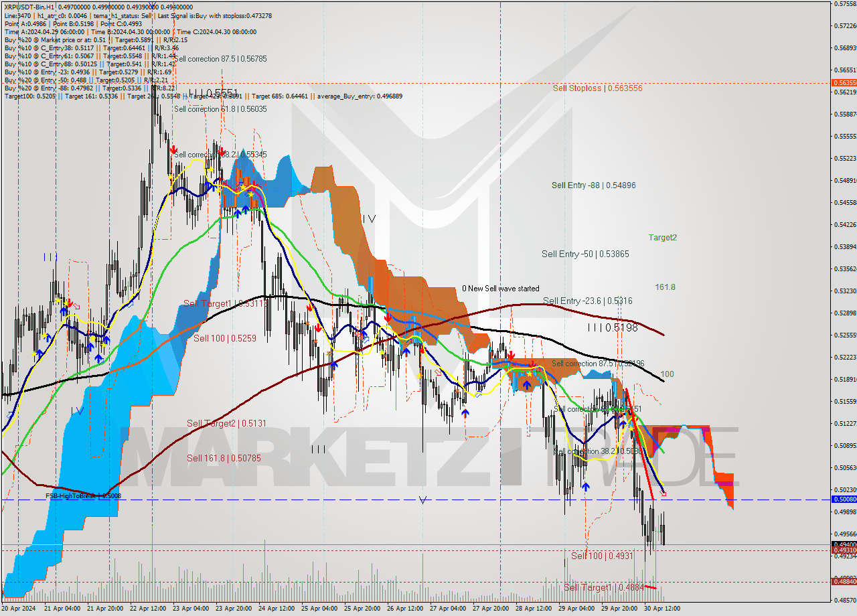Viewport: 857px width, 616px height.
Task: Select the 'FSB-HighToBreak | 0.5008' label
Action: tap(83, 495)
